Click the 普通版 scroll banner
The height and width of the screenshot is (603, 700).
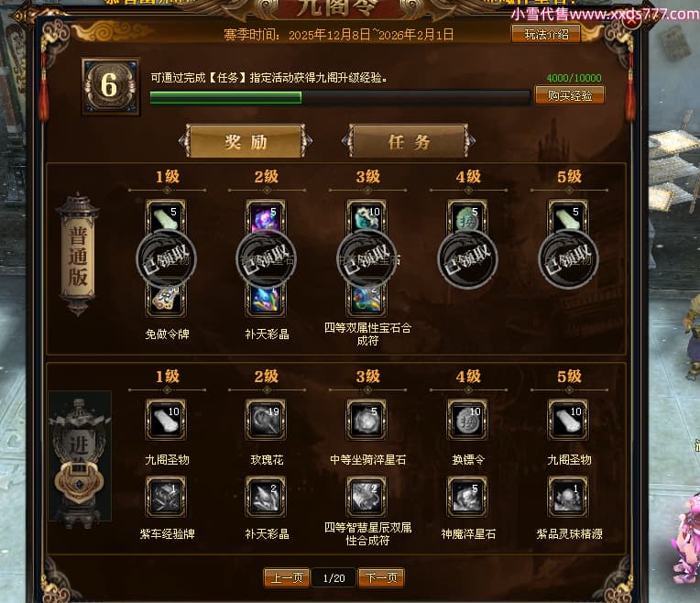[78, 255]
